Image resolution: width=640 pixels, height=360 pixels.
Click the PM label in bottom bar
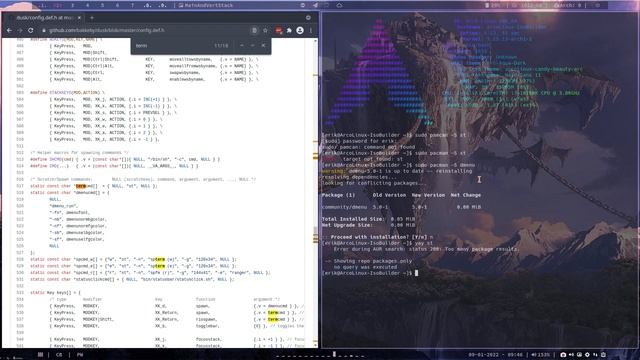click(80, 355)
